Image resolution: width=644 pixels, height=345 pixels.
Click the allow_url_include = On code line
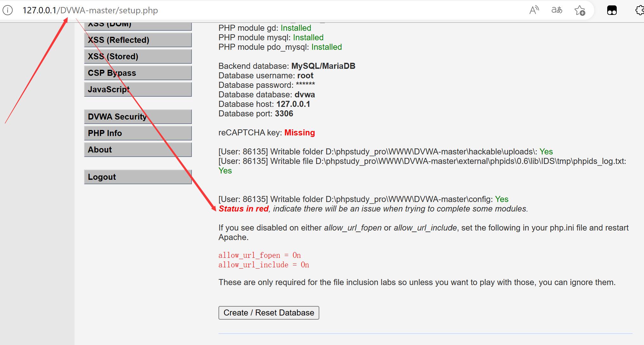263,265
